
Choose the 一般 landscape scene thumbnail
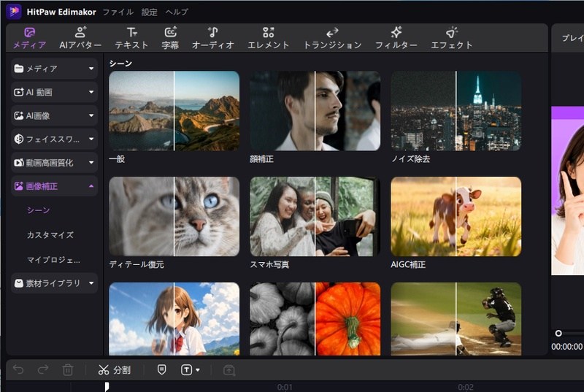(x=174, y=111)
